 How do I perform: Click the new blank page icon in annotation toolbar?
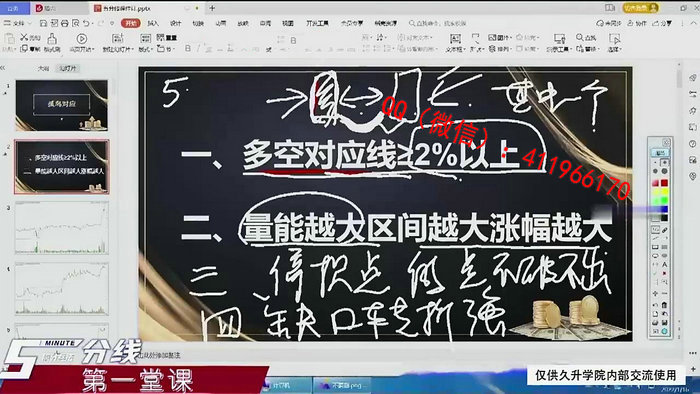[655, 314]
